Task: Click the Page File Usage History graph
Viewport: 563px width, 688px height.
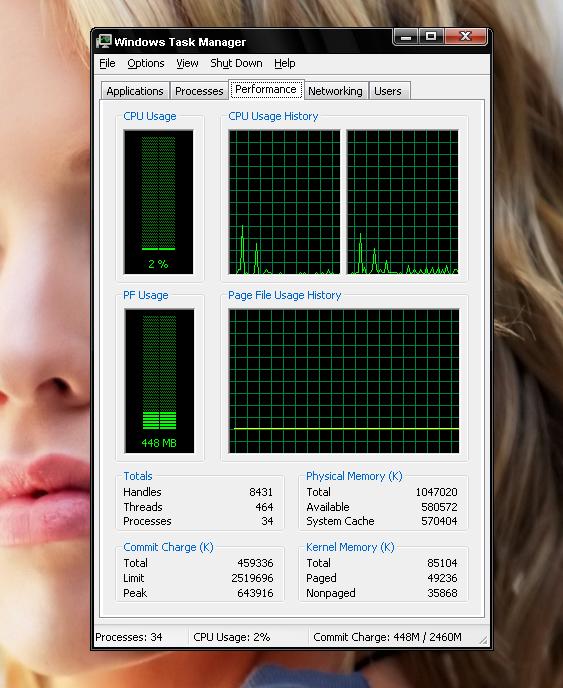Action: click(x=344, y=381)
